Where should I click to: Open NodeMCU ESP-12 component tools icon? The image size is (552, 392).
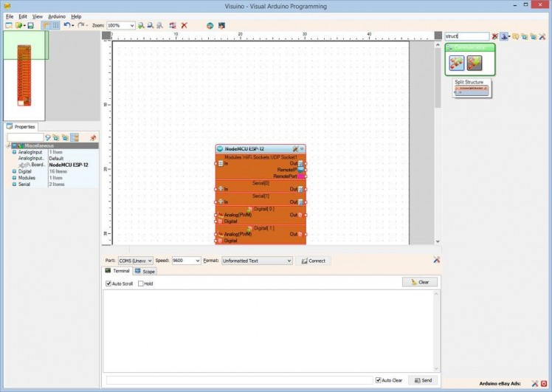click(295, 149)
